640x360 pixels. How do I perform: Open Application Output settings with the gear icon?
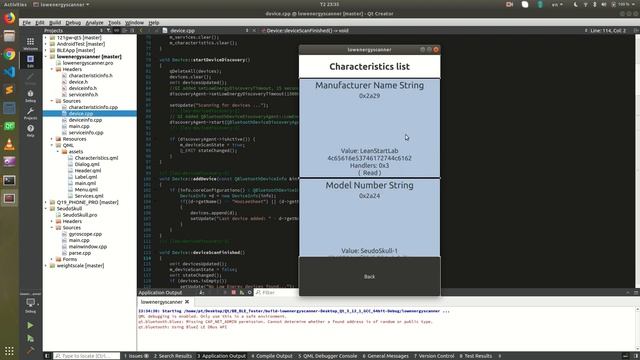pos(249,292)
